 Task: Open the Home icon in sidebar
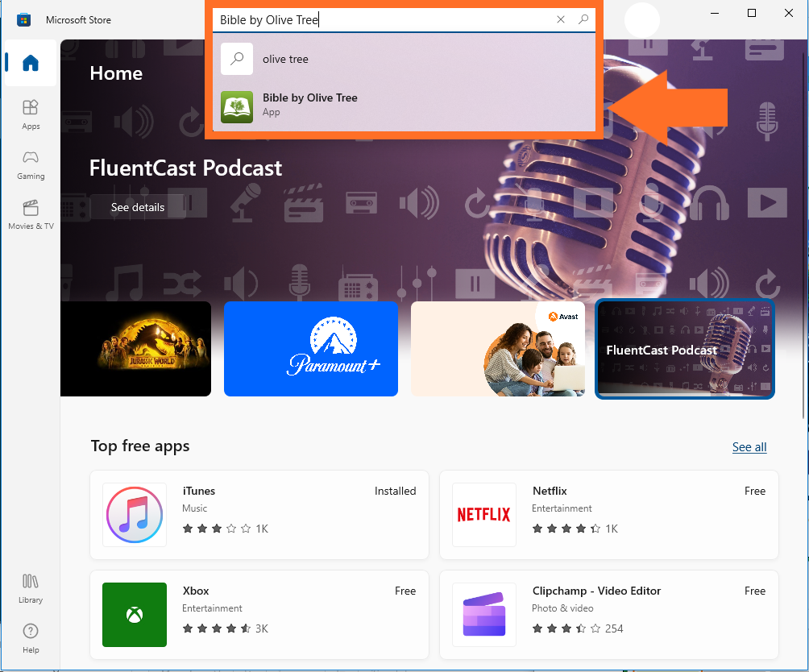point(31,63)
